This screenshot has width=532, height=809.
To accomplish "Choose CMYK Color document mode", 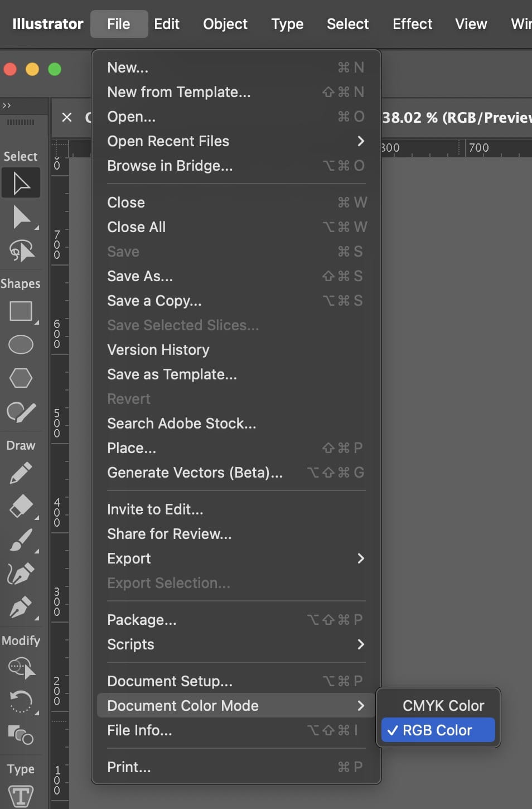I will point(438,705).
